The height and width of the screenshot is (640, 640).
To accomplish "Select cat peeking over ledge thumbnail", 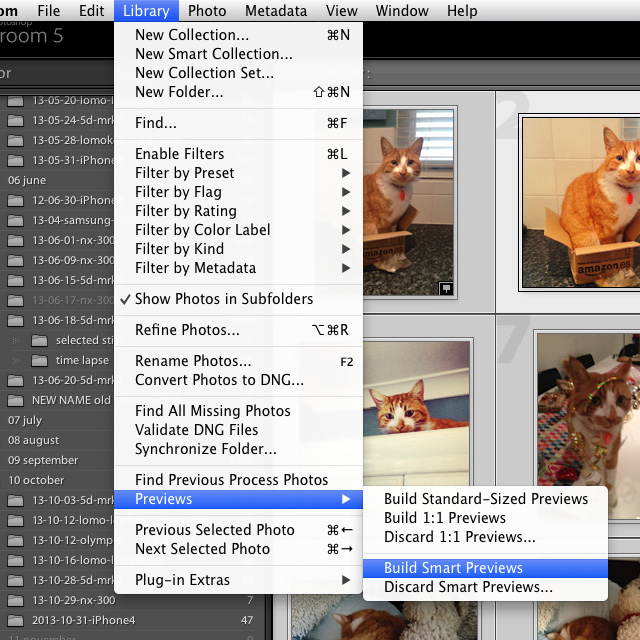I will point(416,413).
